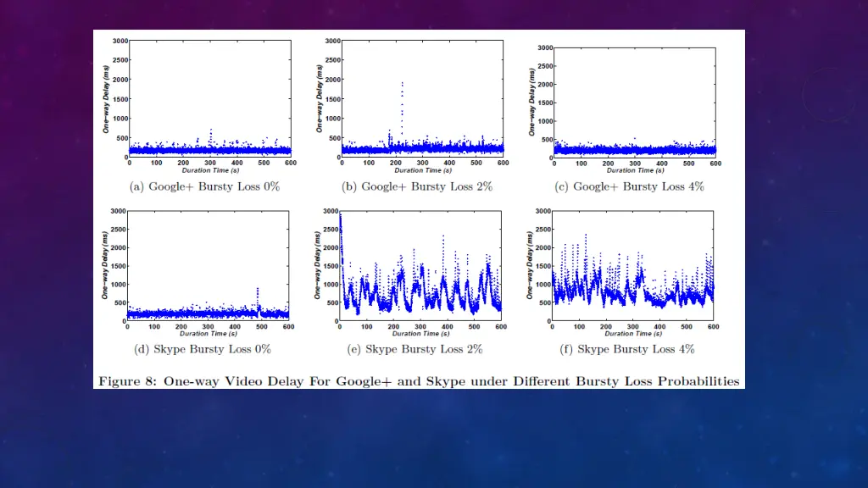
Task: Select the Google+ 2% loss delay plot
Action: [x=422, y=98]
